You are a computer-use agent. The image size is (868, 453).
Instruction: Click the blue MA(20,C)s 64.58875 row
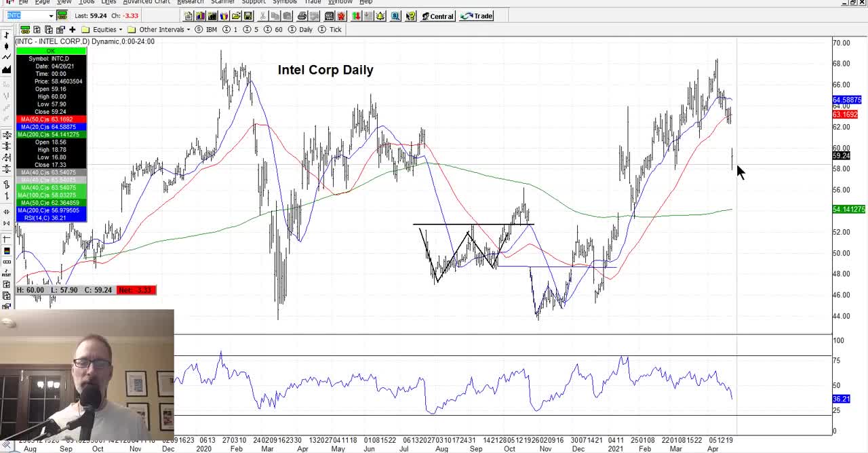51,127
